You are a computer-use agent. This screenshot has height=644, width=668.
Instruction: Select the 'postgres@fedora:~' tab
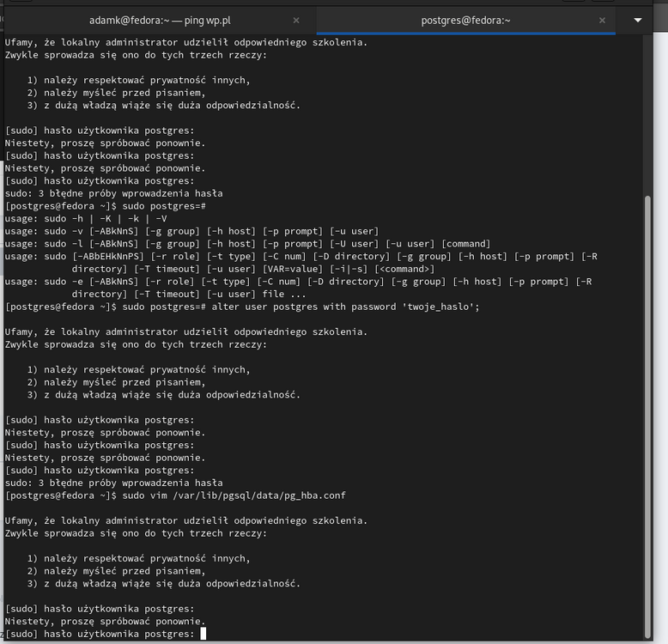click(x=466, y=20)
